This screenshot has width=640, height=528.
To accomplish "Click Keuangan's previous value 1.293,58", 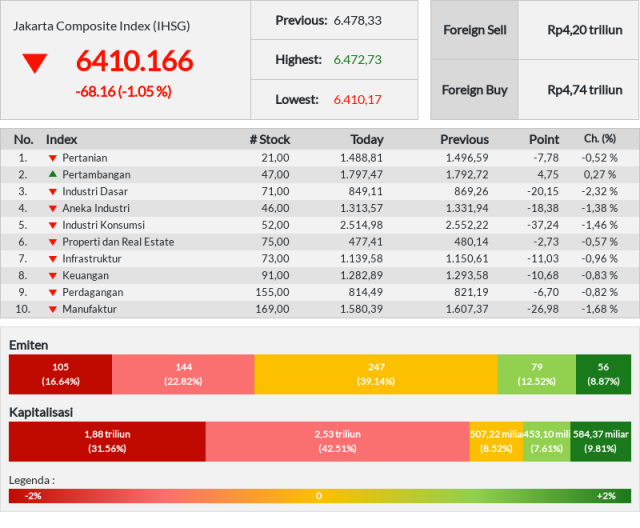I will click(x=467, y=275).
